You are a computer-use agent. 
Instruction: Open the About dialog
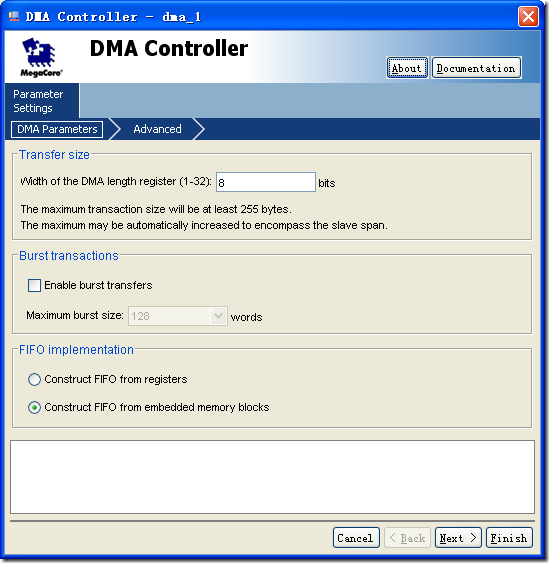click(407, 68)
